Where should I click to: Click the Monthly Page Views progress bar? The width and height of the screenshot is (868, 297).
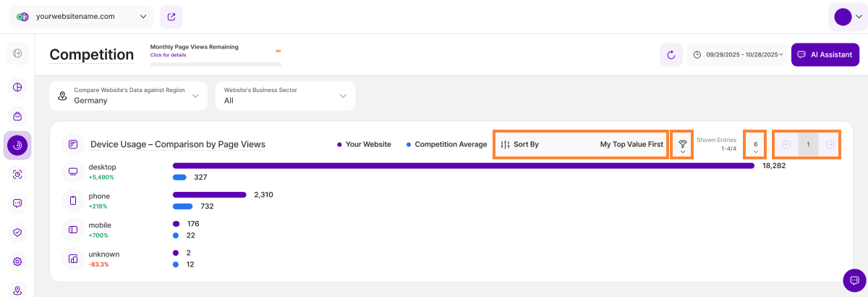pos(216,64)
